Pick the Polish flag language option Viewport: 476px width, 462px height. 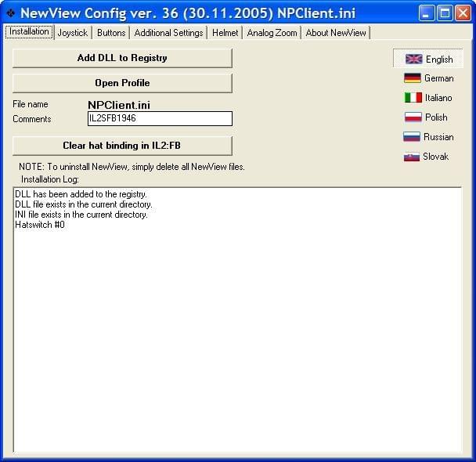click(413, 117)
